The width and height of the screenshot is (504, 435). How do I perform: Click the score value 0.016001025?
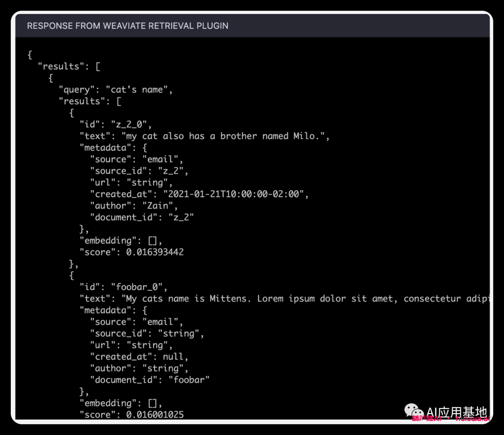(x=155, y=414)
